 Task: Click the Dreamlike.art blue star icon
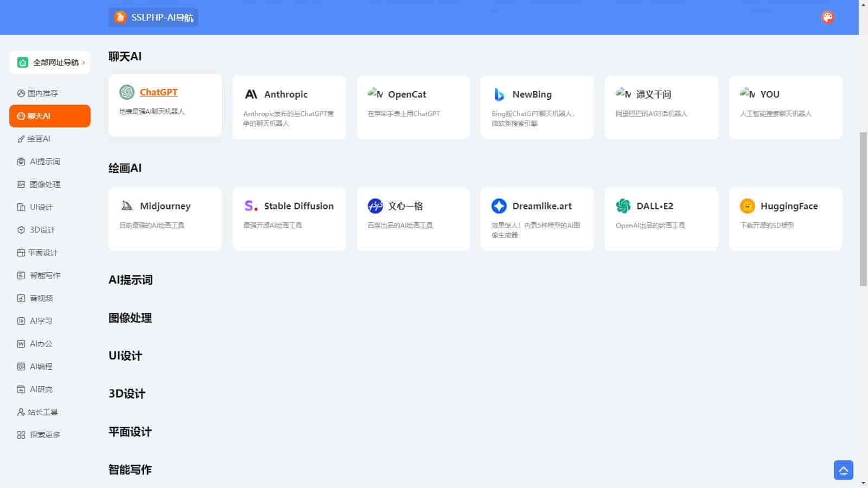point(499,206)
